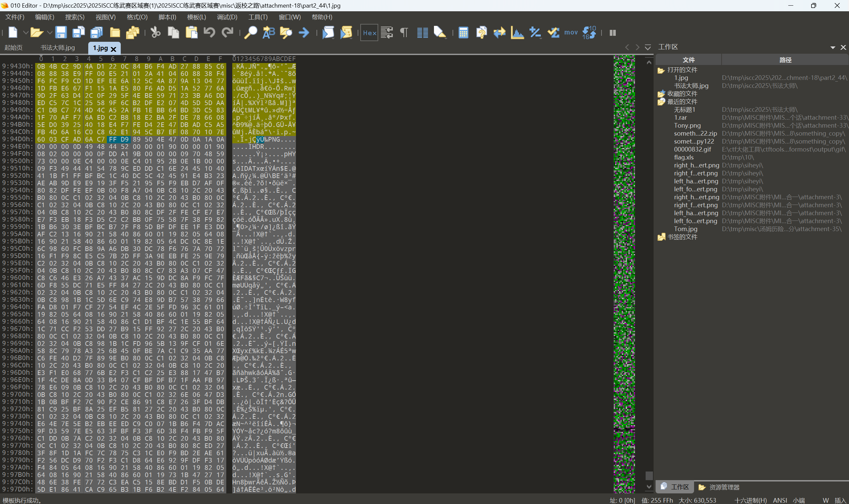Screen dimensions: 849x504
Task: Switch to the 书法大师.jpg tab
Action: pyautogui.click(x=57, y=47)
